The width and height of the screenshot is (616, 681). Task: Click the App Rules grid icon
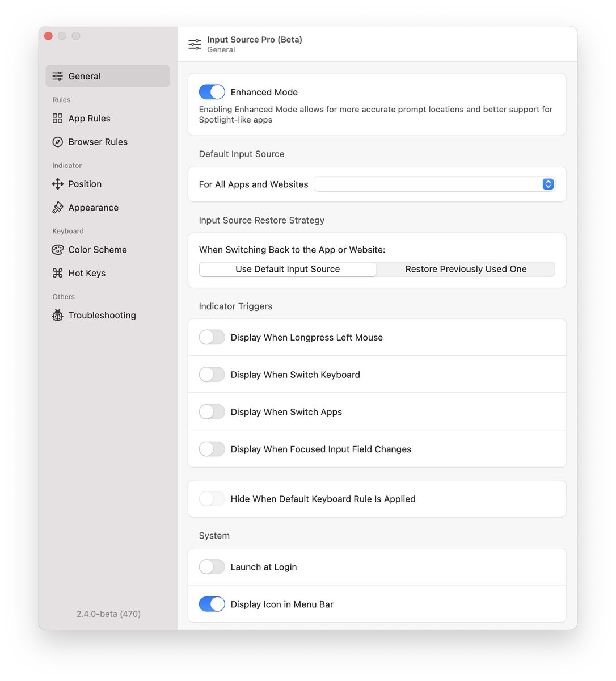coord(58,118)
